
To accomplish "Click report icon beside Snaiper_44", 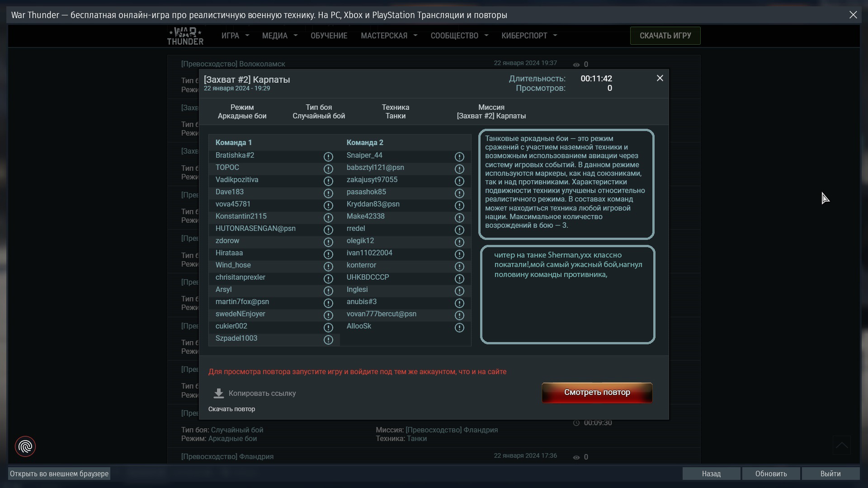I will [x=459, y=157].
